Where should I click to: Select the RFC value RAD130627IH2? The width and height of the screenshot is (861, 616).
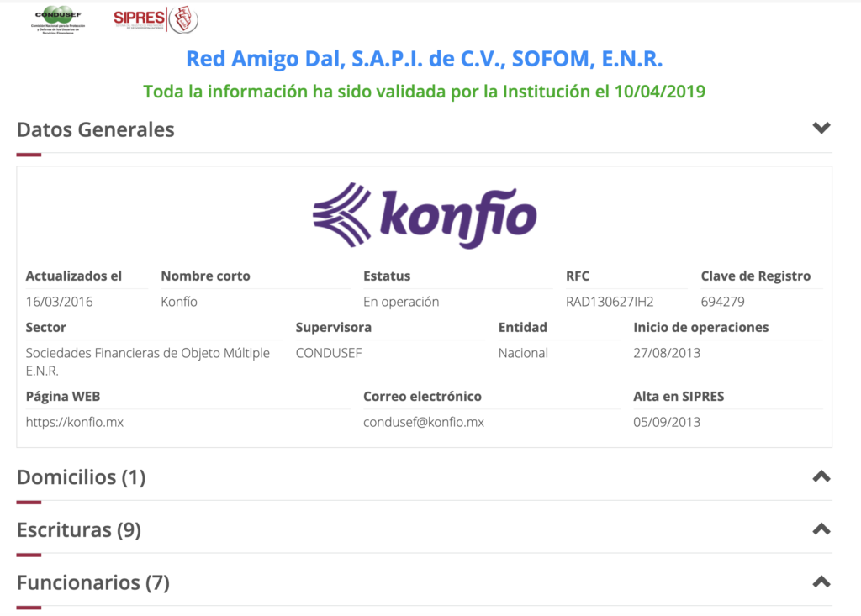(x=610, y=302)
